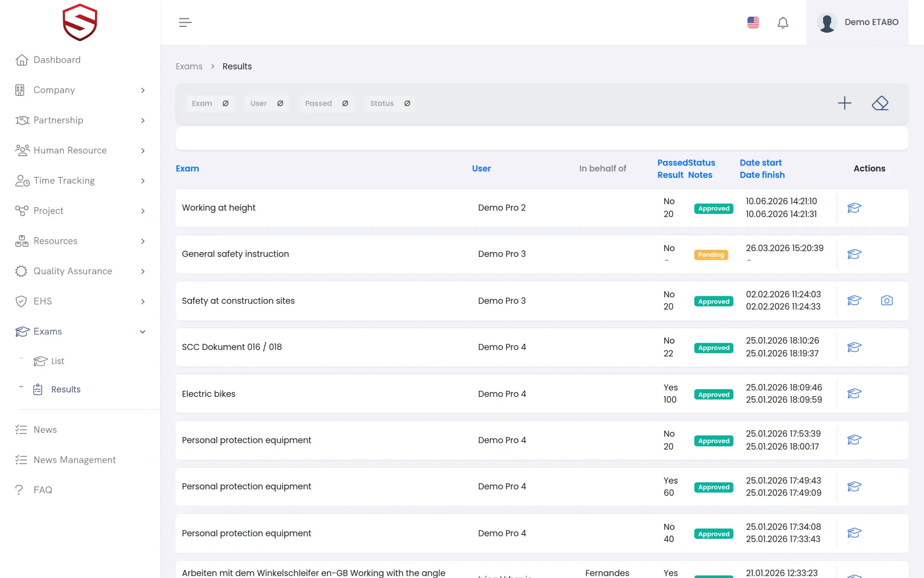Select the Results submenu item
The image size is (924, 578).
pos(57,389)
